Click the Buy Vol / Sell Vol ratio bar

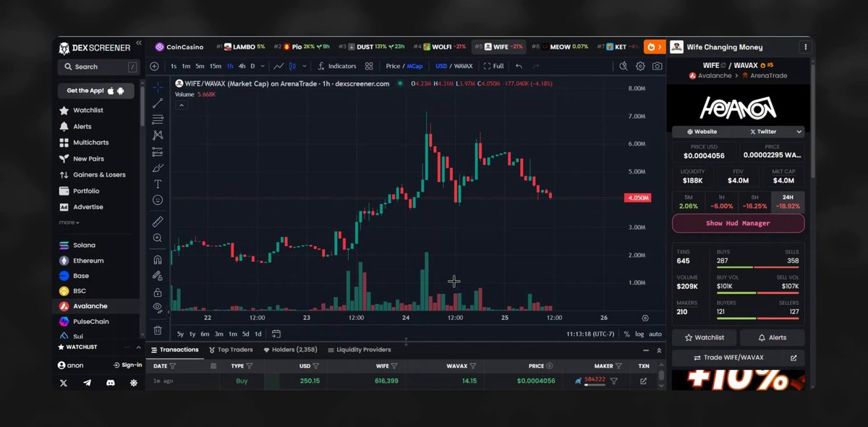point(758,293)
